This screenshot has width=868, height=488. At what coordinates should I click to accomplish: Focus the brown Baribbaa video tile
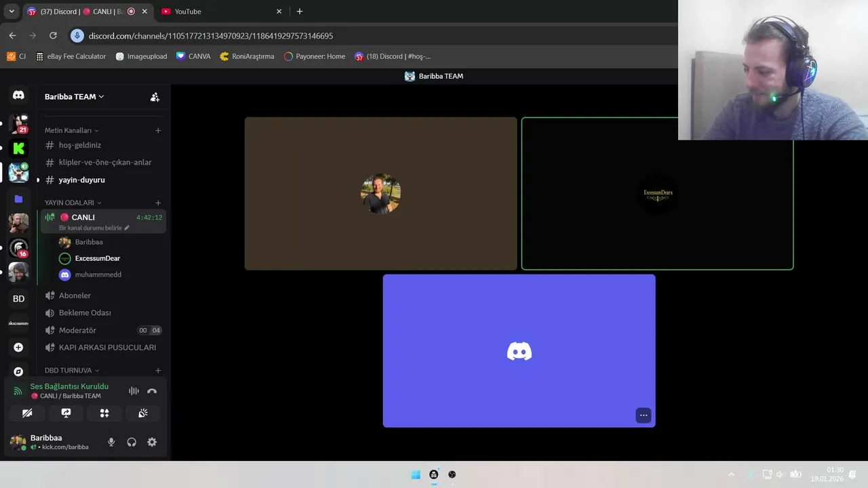380,193
